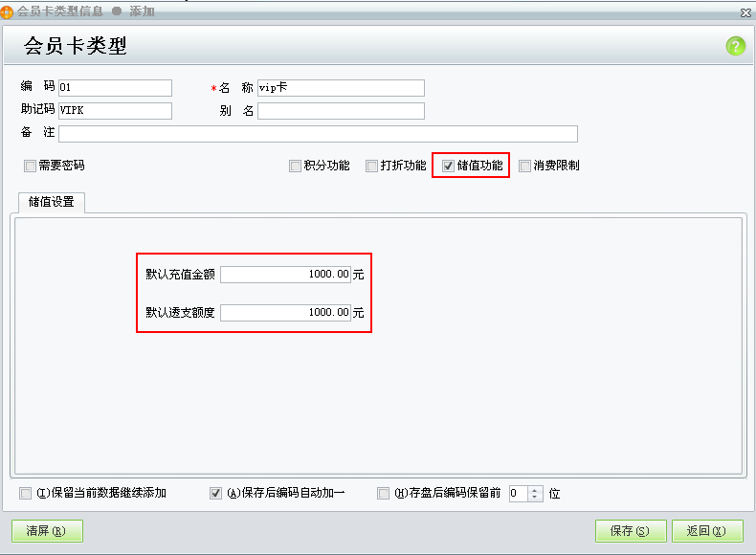Click the 默认透支额度 label
Screen dimensions: 756x555
180,313
